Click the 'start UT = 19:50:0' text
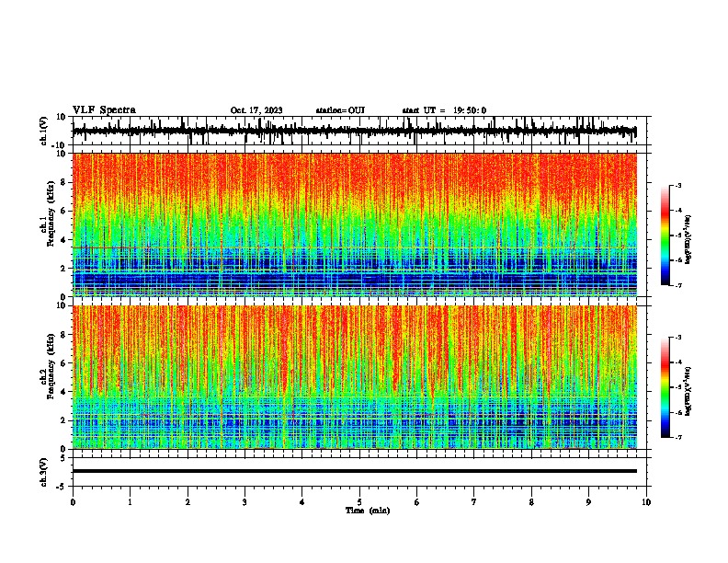Viewport: 728px width, 563px height. [444, 110]
